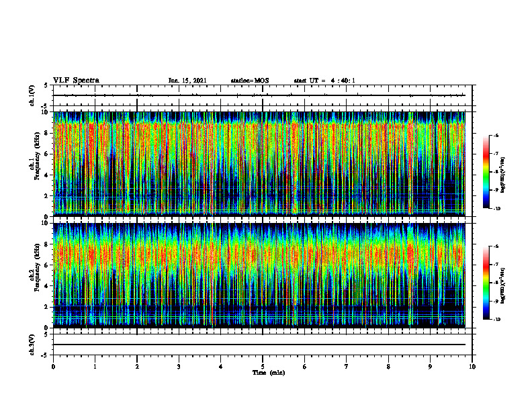
Task: Click time axis tick label "8"
Action: click(388, 367)
